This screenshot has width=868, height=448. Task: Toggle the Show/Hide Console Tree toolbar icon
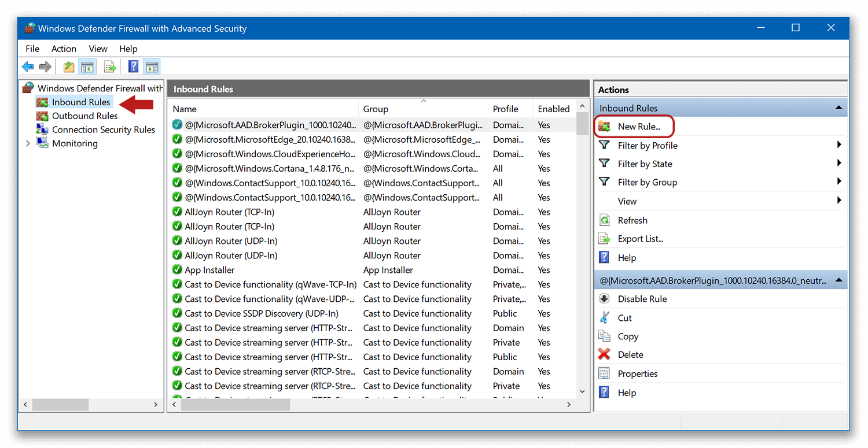click(x=87, y=67)
